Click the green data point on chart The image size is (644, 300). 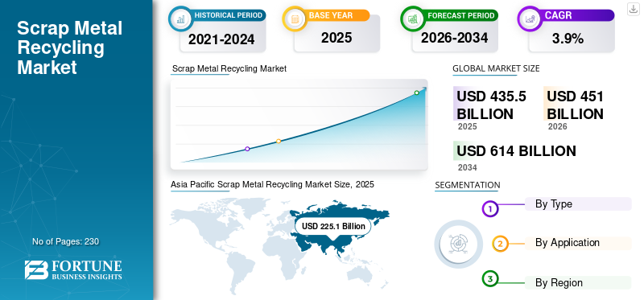coord(416,92)
